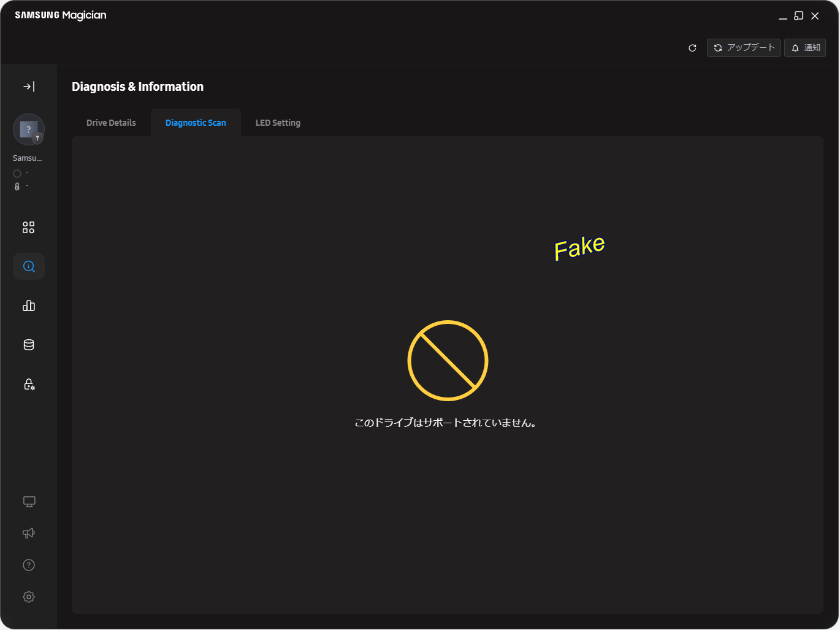
Task: Select the Diagnostic Scan tab
Action: (196, 123)
